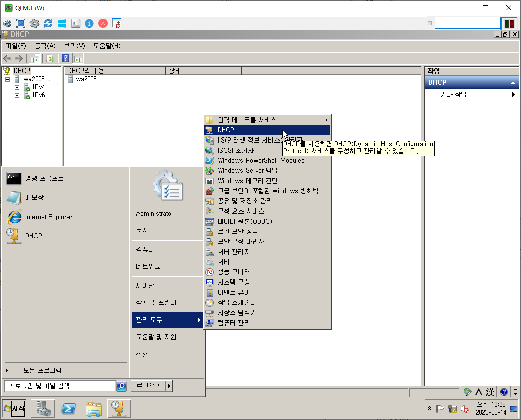Click the Administrator user picture
Screen dimensions: 521x420
pyautogui.click(x=168, y=186)
